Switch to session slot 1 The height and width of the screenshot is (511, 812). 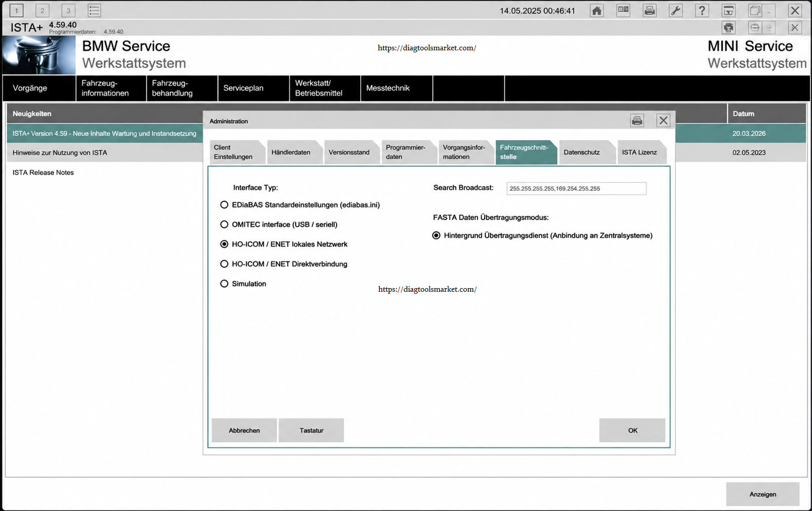click(x=16, y=10)
